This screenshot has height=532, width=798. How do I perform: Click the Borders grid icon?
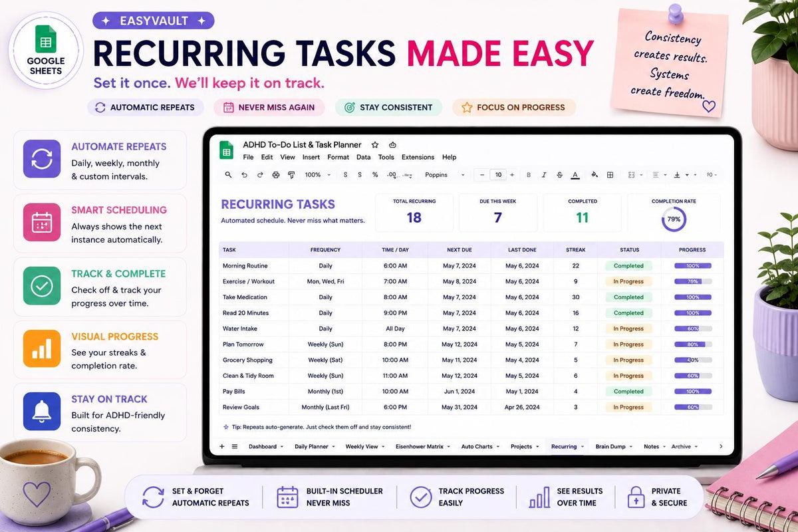tap(610, 175)
